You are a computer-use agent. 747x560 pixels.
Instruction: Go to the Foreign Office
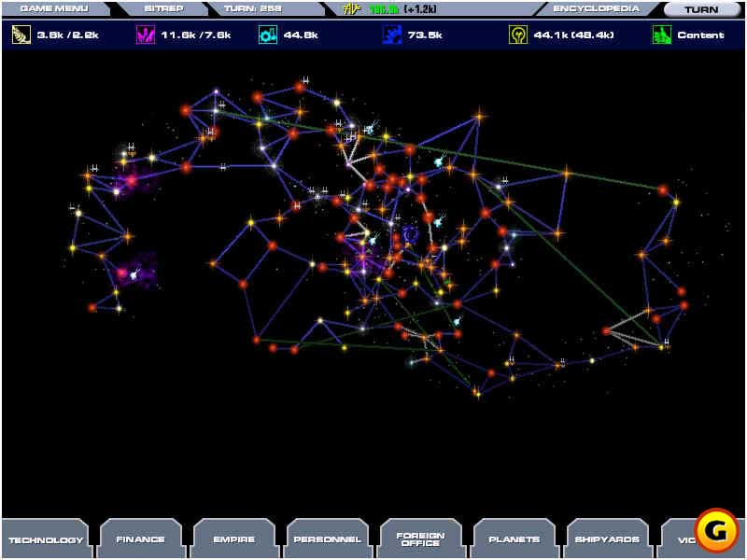pos(420,539)
